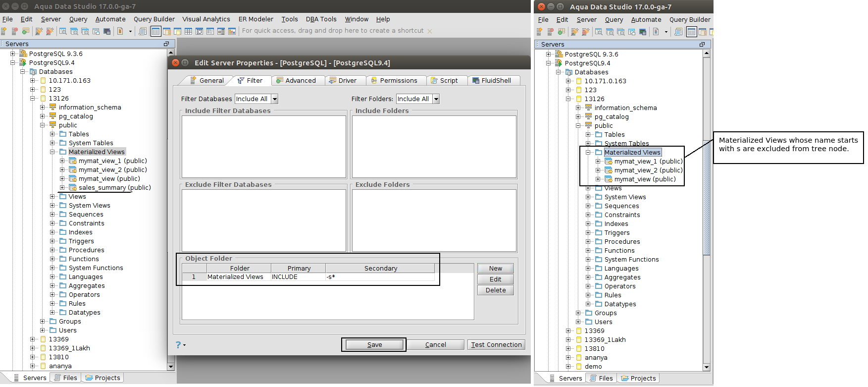
Task: Select sales_summary (public) in the left tree
Action: [x=115, y=188]
